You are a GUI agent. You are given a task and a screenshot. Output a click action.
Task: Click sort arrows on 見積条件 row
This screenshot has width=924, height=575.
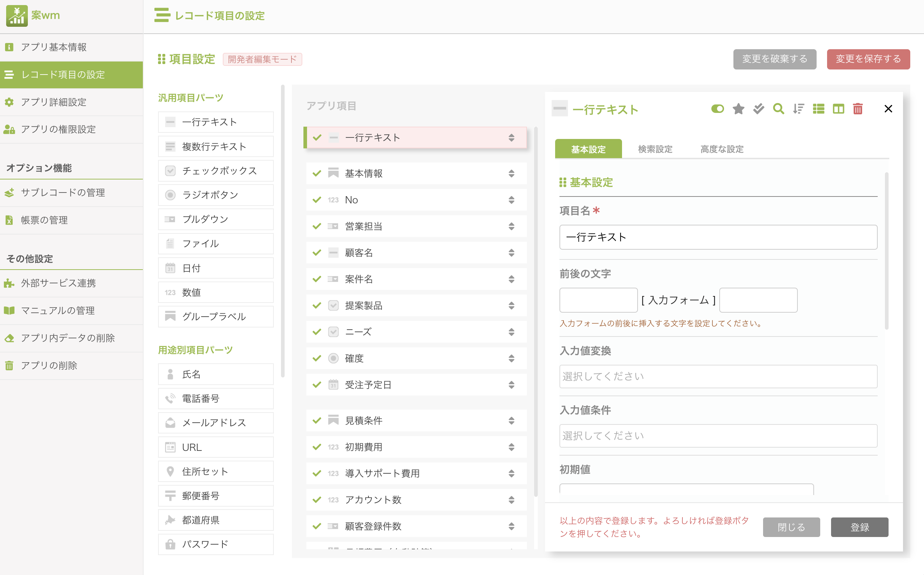511,420
